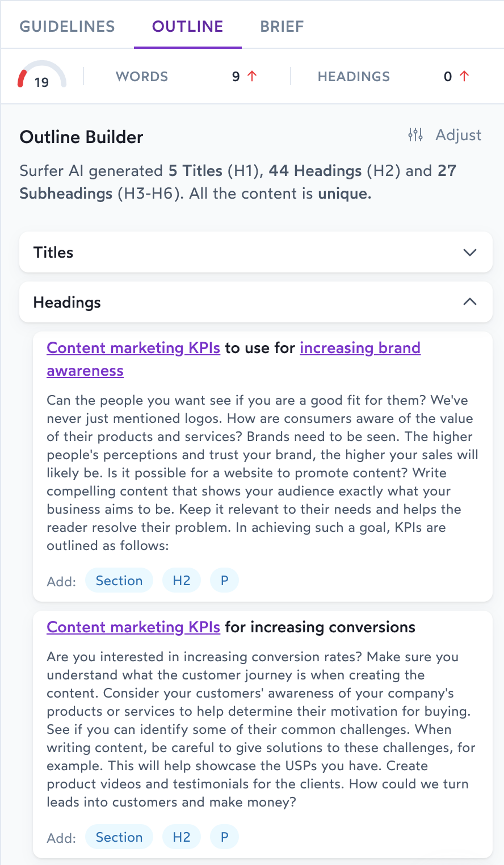This screenshot has width=504, height=865.
Task: Click the Adjust text label
Action: (458, 135)
